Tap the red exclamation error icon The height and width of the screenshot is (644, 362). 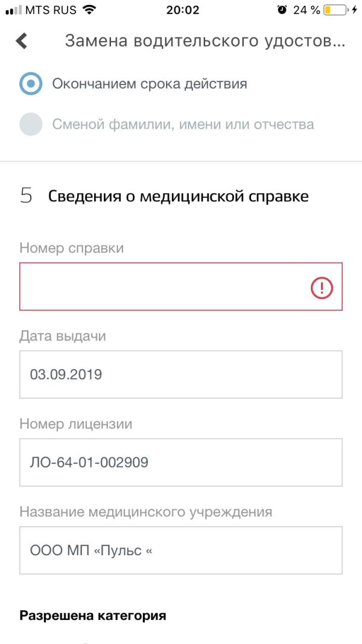coord(322,287)
